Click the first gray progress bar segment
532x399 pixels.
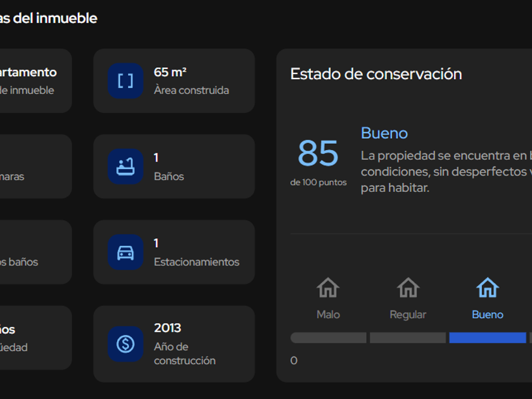pyautogui.click(x=328, y=338)
